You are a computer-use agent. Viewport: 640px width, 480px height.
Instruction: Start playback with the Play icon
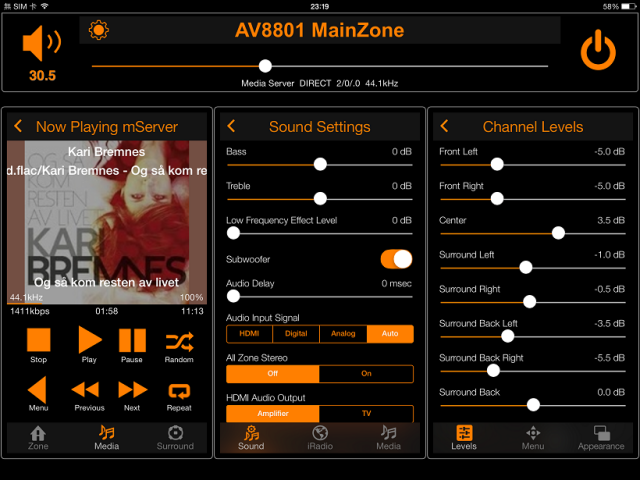tap(90, 340)
